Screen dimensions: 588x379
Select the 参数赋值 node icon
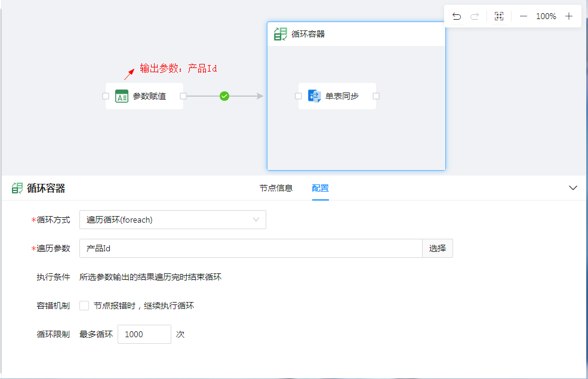tap(122, 97)
